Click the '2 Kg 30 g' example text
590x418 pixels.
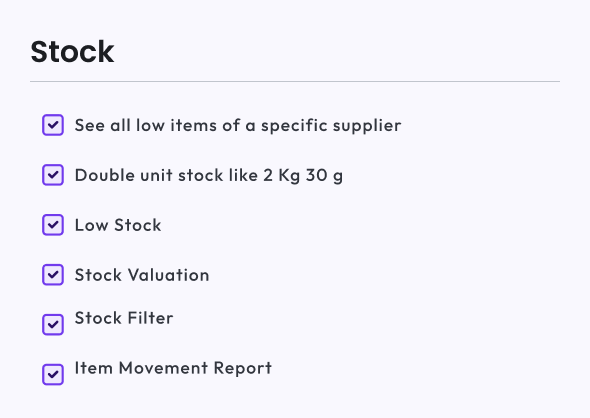(x=303, y=176)
